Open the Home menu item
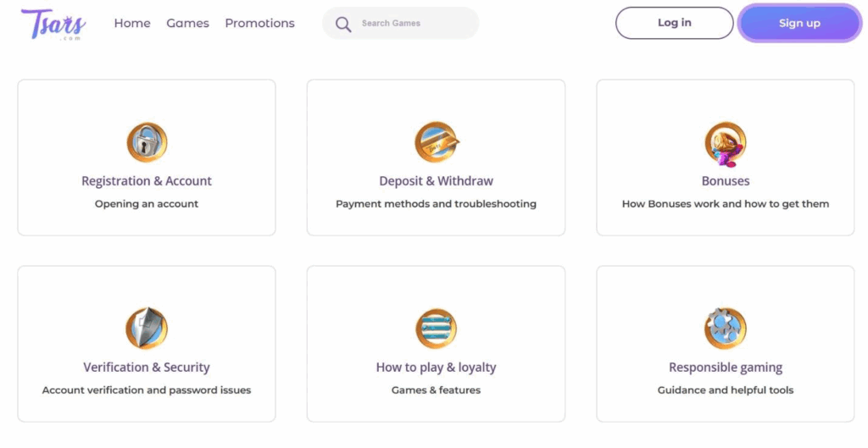 click(x=132, y=24)
